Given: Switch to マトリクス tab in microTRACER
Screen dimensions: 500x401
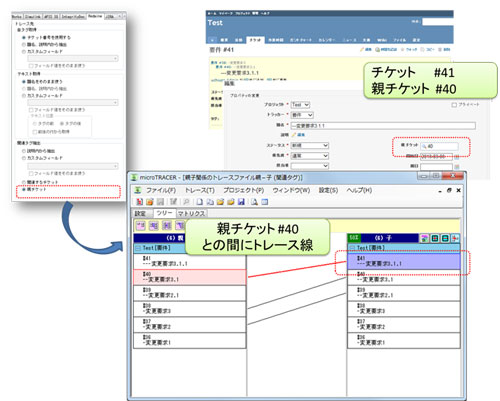Looking at the screenshot, I should tap(191, 213).
